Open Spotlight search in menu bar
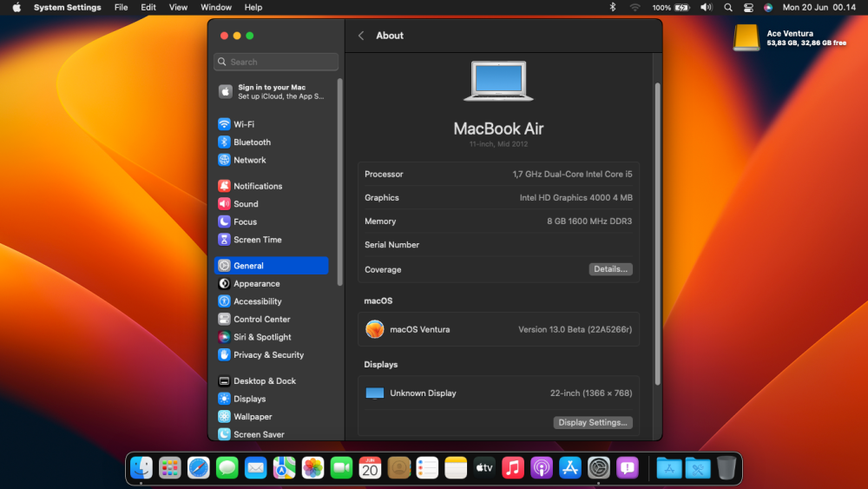The width and height of the screenshot is (868, 489). tap(728, 7)
